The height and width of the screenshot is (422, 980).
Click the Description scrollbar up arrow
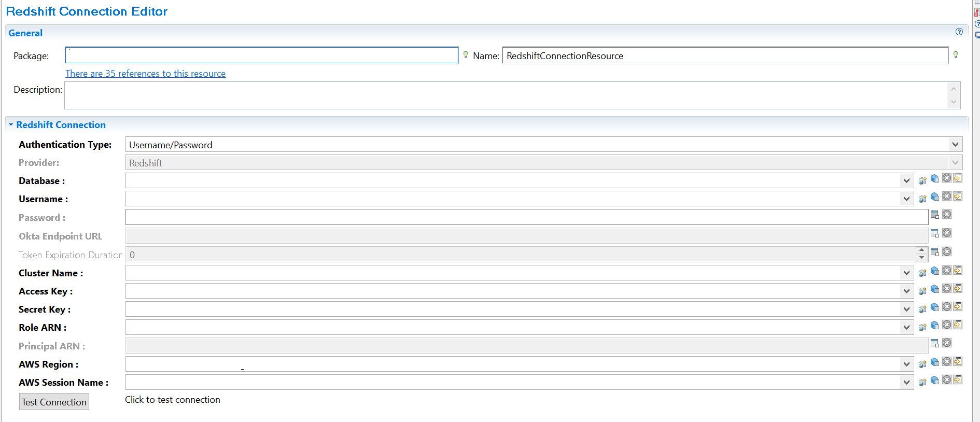click(954, 89)
